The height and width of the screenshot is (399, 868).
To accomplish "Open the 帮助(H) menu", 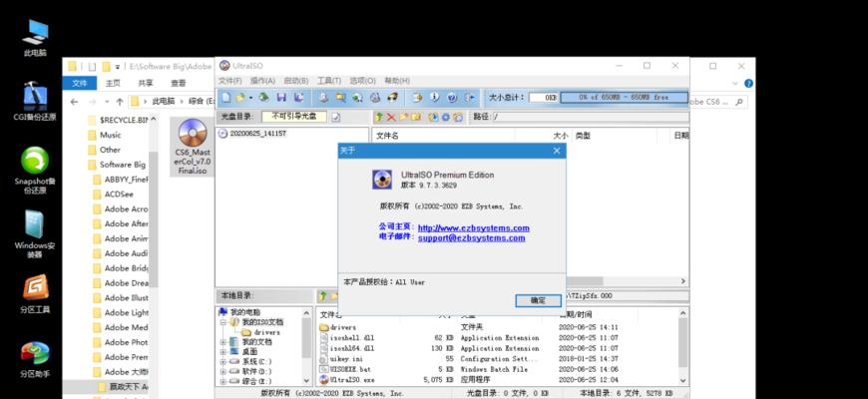I will coord(397,81).
